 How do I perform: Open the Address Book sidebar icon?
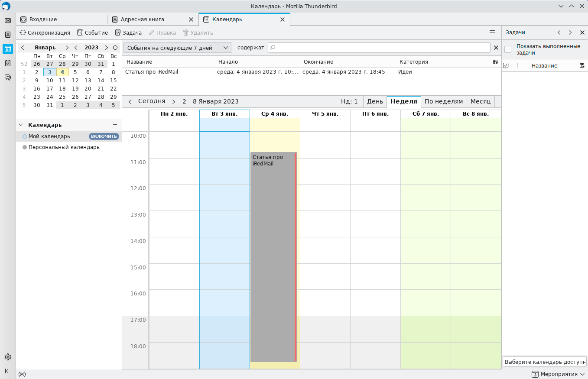pyautogui.click(x=8, y=35)
